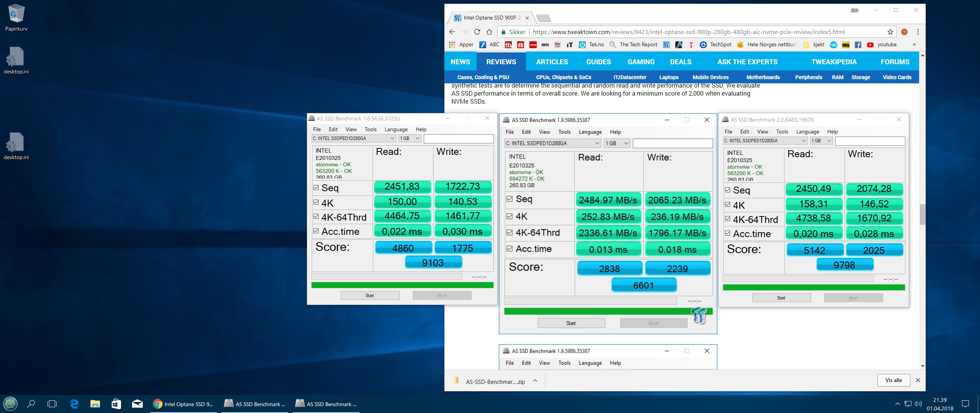Click Start button in AS SSD 1.8 window
The width and height of the screenshot is (980, 413).
(370, 296)
